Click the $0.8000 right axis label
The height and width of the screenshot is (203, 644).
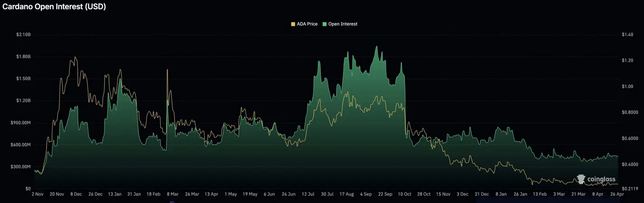pos(630,112)
